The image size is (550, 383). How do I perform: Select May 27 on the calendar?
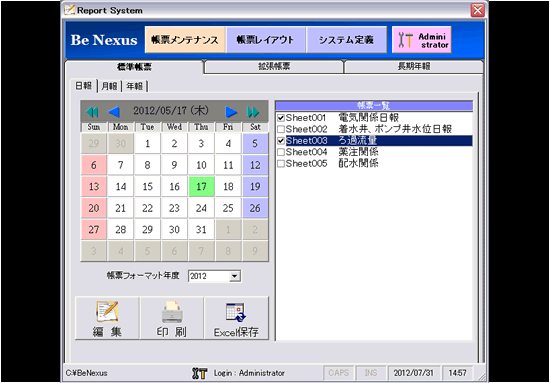[x=94, y=230]
